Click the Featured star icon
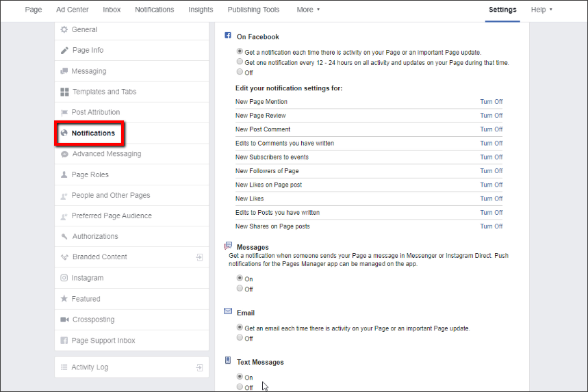The image size is (588, 392). (x=64, y=299)
